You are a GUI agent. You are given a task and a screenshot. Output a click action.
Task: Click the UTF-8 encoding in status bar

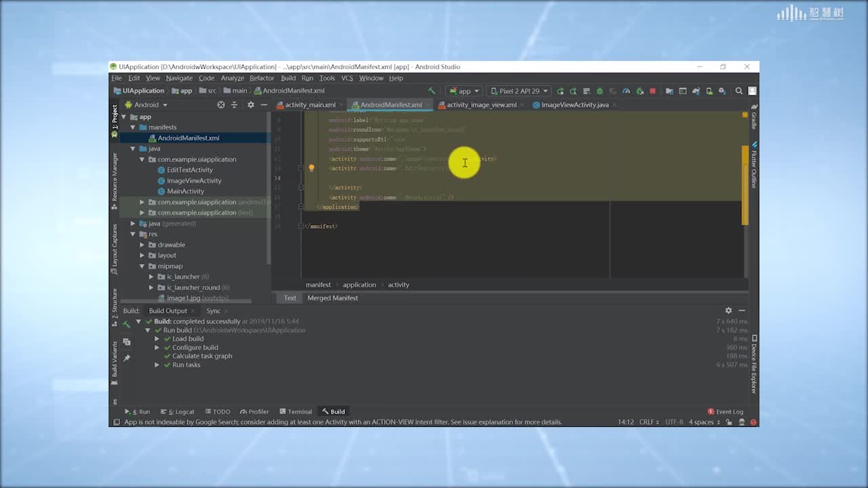674,422
